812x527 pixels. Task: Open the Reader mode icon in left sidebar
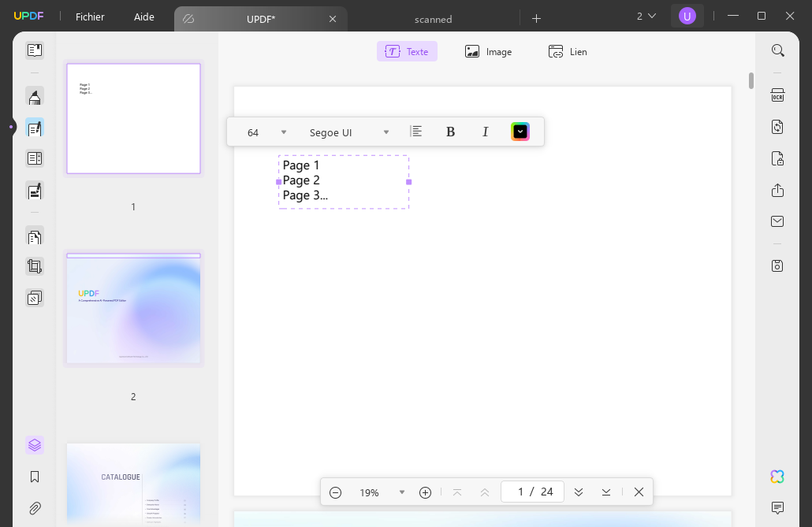(x=35, y=50)
